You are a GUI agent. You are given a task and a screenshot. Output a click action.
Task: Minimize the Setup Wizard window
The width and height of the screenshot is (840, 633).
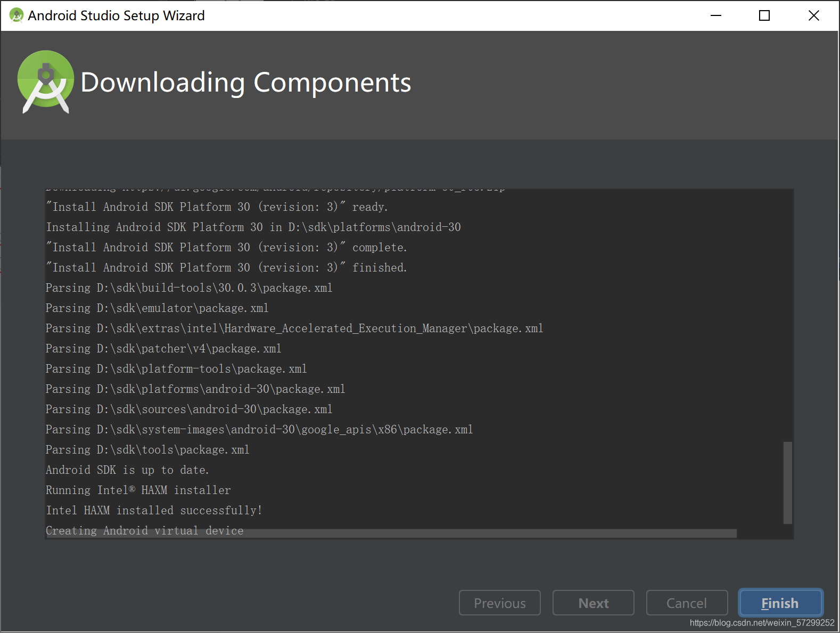(x=715, y=15)
